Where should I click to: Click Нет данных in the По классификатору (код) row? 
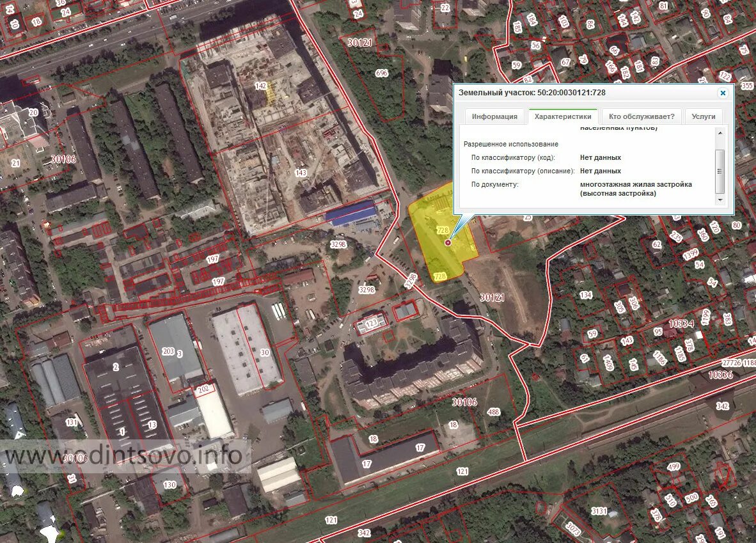601,158
